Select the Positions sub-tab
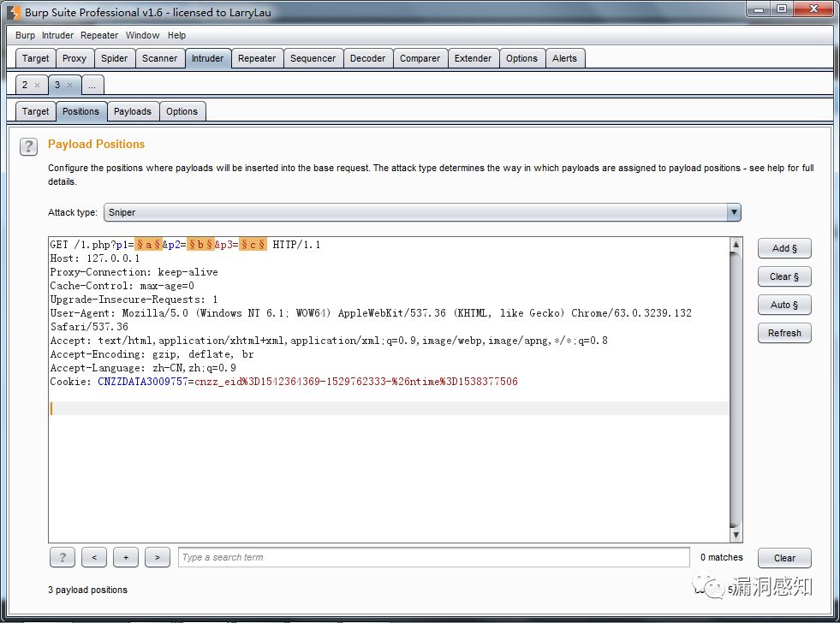The image size is (840, 623). click(80, 111)
